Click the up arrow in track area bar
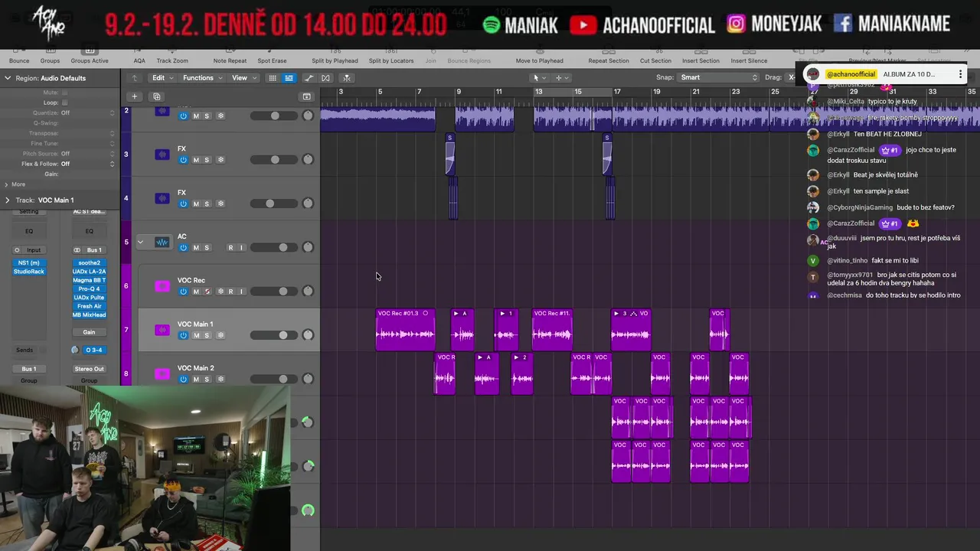This screenshot has height=551, width=980. click(135, 78)
